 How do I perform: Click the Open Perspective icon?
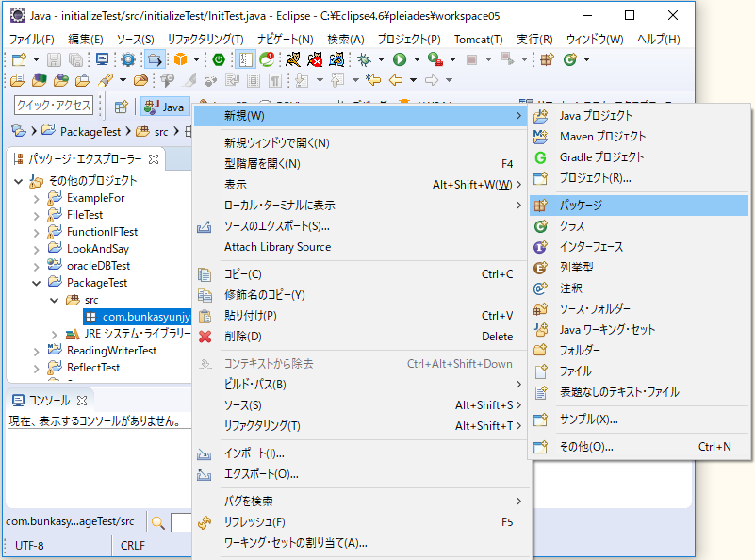coord(121,107)
